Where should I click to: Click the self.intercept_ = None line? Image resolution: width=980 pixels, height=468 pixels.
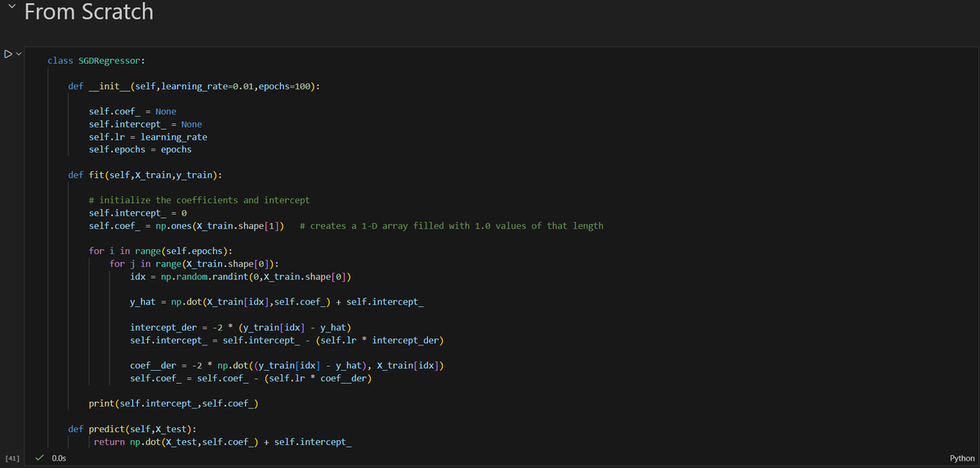[x=145, y=124]
